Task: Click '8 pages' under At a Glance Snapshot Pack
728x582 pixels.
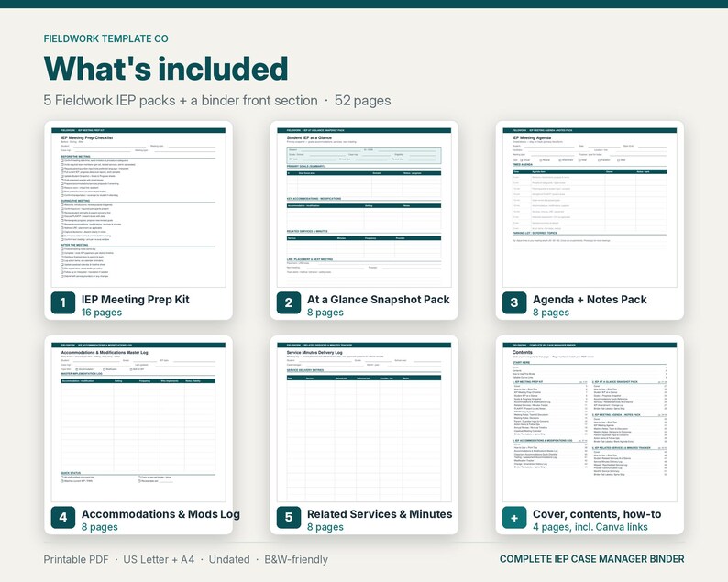Action: [325, 313]
